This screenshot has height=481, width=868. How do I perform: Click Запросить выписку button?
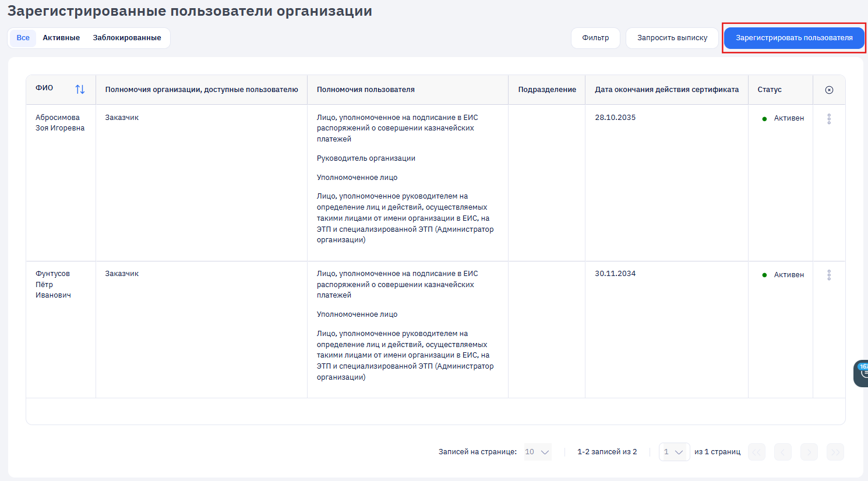pos(672,38)
